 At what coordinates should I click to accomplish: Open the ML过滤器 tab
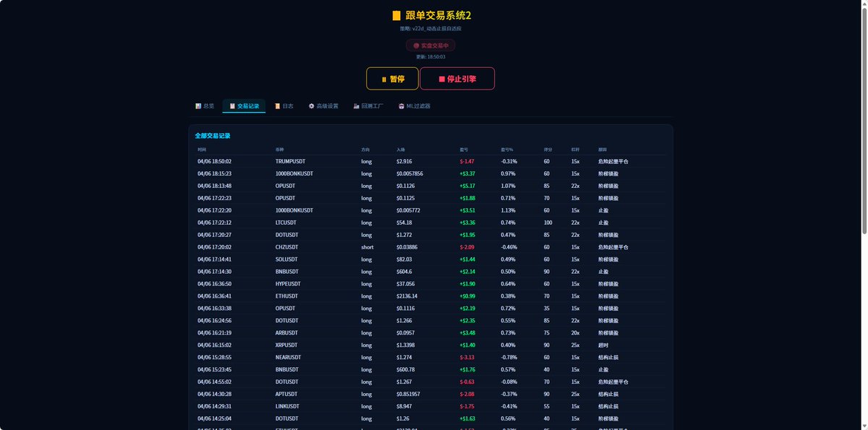pos(414,106)
